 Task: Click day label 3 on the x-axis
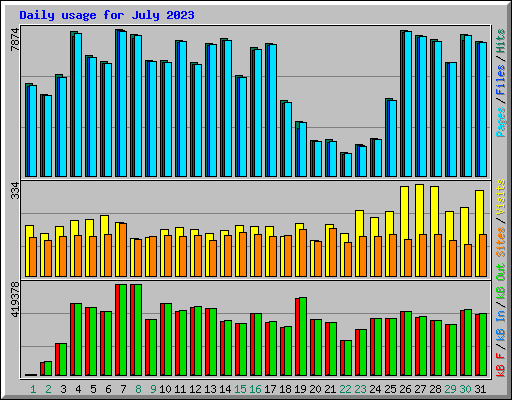pos(63,389)
